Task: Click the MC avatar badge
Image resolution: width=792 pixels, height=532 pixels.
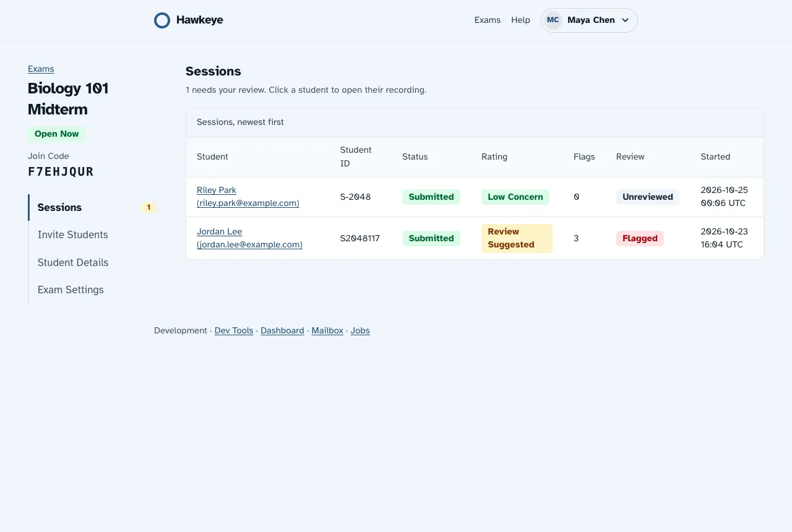Action: coord(553,20)
